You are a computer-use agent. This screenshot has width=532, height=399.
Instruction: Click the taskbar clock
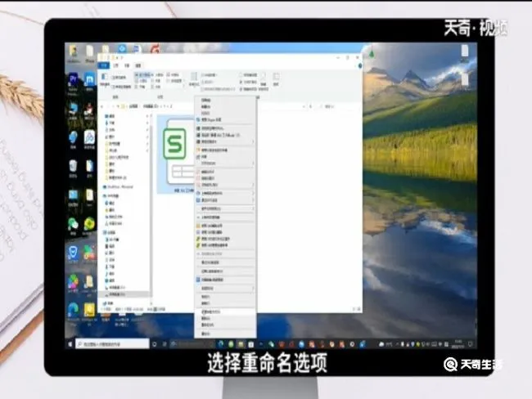[x=458, y=343]
